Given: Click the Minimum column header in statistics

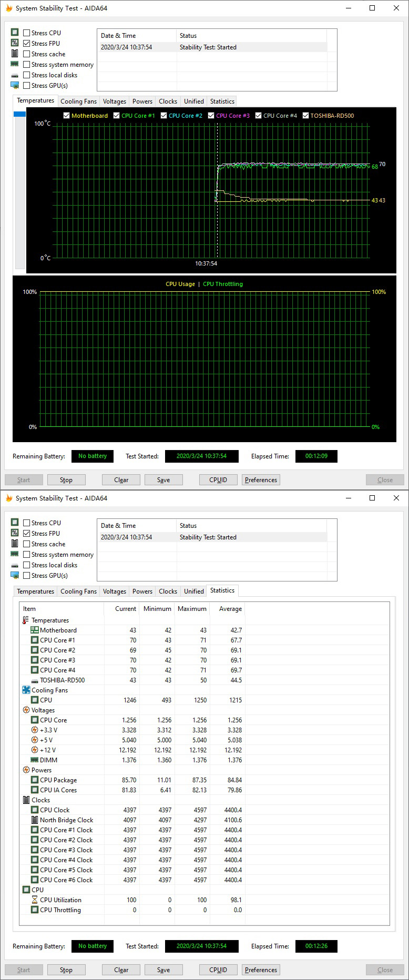Looking at the screenshot, I should coord(157,609).
